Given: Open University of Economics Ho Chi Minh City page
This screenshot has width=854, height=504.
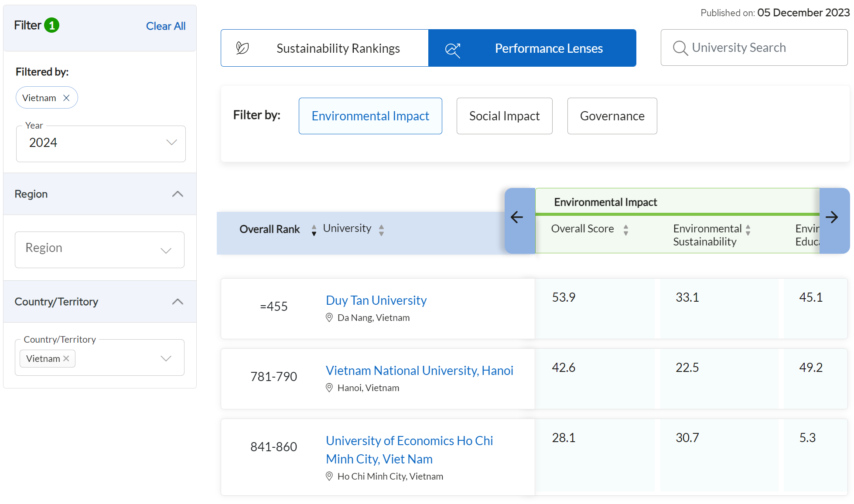Looking at the screenshot, I should pyautogui.click(x=410, y=450).
